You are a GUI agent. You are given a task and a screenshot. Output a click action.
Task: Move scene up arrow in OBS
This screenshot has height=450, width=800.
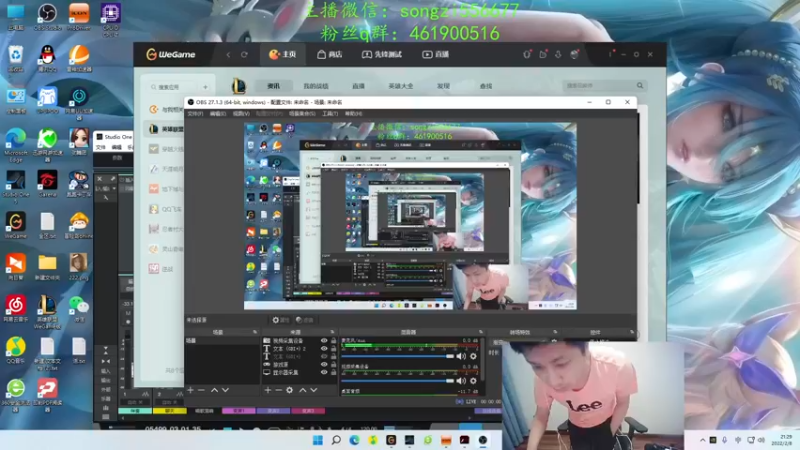click(x=214, y=390)
